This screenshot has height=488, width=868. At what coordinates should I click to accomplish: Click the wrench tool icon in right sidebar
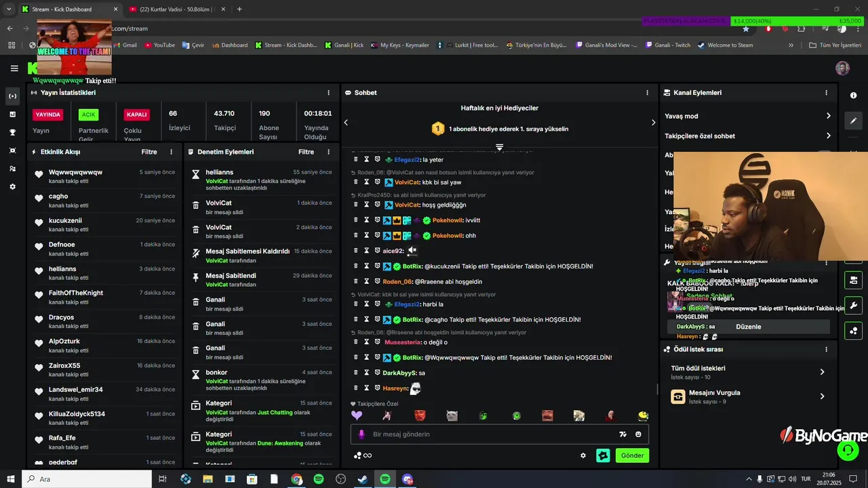[854, 305]
